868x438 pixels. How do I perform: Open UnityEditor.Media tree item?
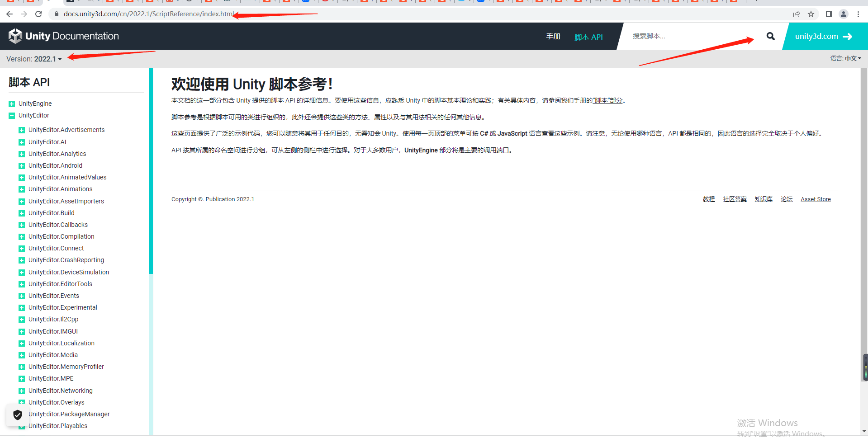[53, 355]
